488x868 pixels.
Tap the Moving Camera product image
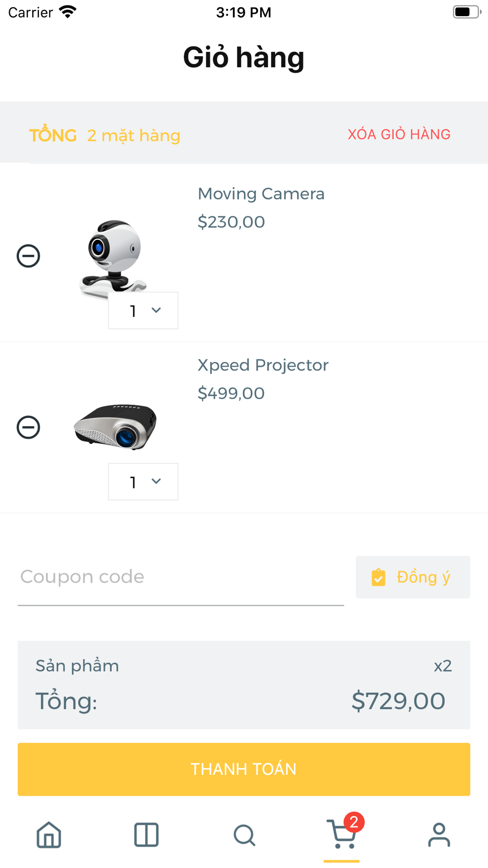(113, 256)
